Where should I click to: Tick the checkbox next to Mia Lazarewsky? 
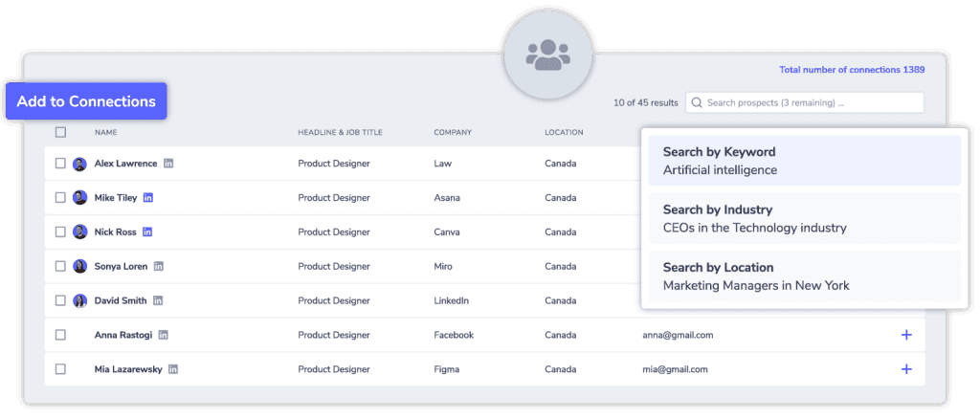pos(60,369)
